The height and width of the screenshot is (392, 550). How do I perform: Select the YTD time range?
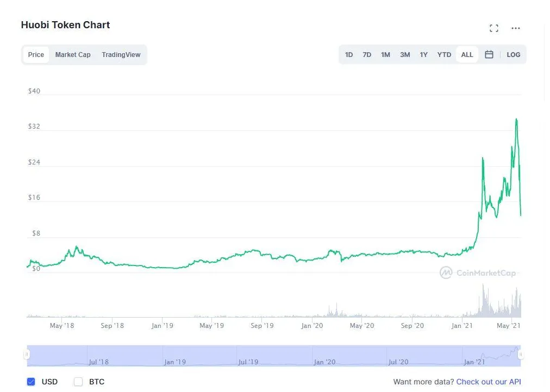point(443,54)
